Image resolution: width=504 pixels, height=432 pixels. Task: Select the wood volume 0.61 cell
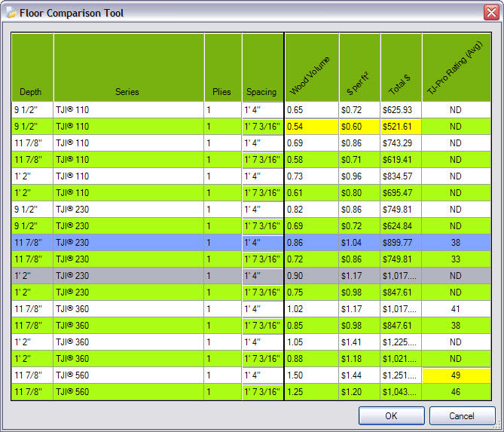point(311,193)
